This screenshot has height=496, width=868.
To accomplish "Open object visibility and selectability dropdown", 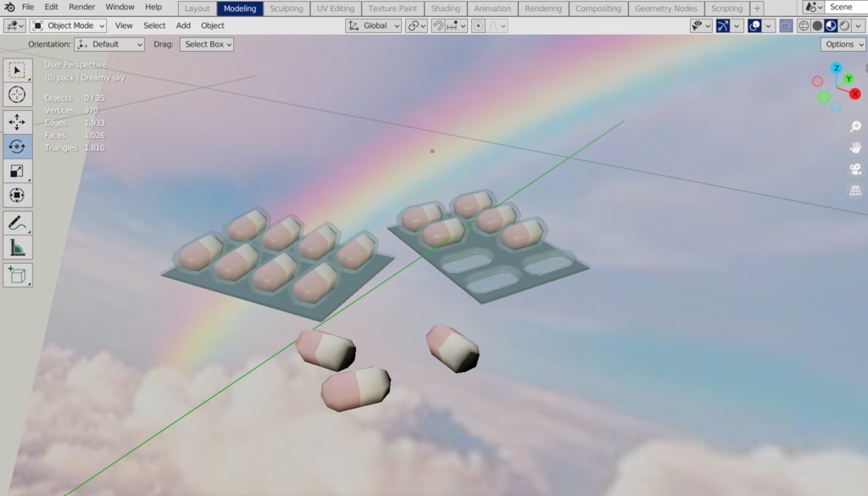I will coord(701,25).
